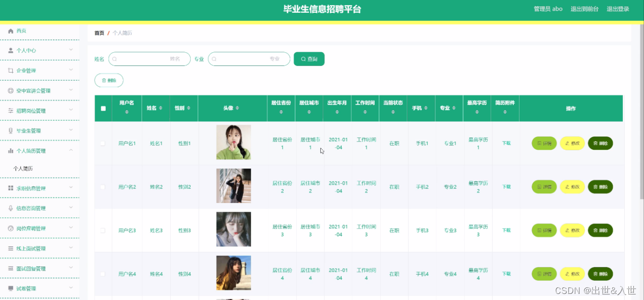Expand 空中宣讲会管理 with its chevron
The height and width of the screenshot is (300, 644).
[71, 90]
